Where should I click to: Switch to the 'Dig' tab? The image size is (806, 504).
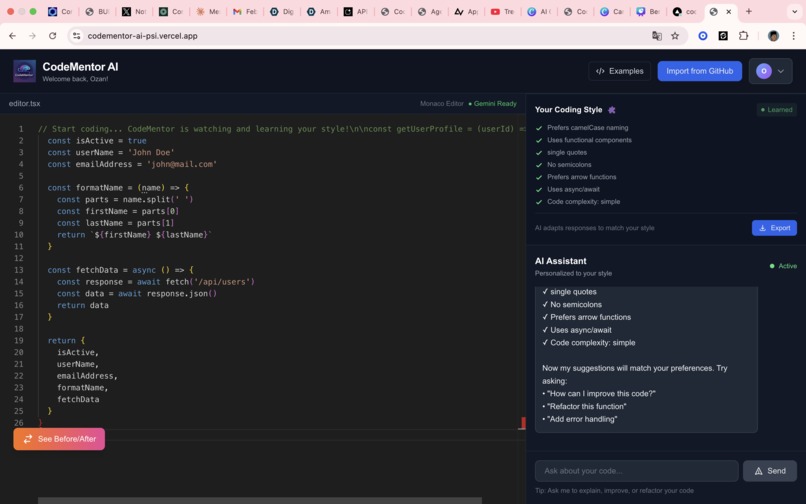[281, 11]
